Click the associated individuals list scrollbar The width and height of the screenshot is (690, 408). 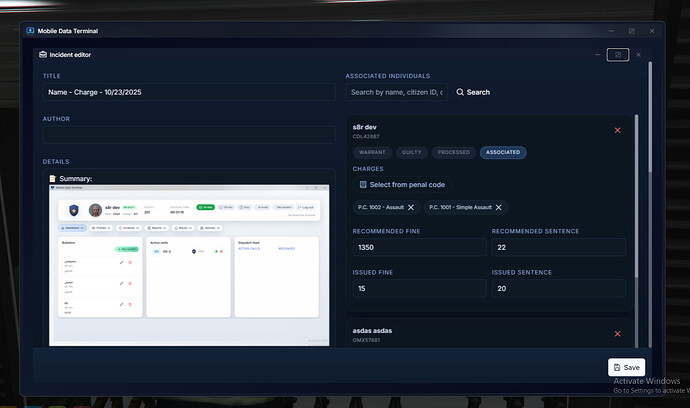[636, 196]
